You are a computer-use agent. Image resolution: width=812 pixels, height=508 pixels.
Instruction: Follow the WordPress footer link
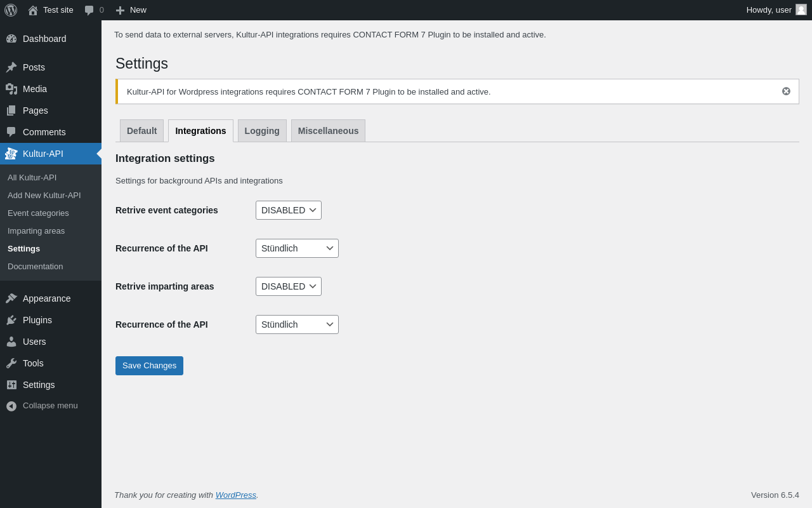coord(236,495)
